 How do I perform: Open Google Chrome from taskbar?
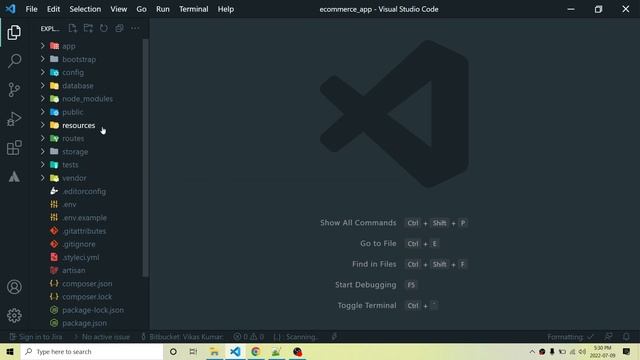point(256,351)
